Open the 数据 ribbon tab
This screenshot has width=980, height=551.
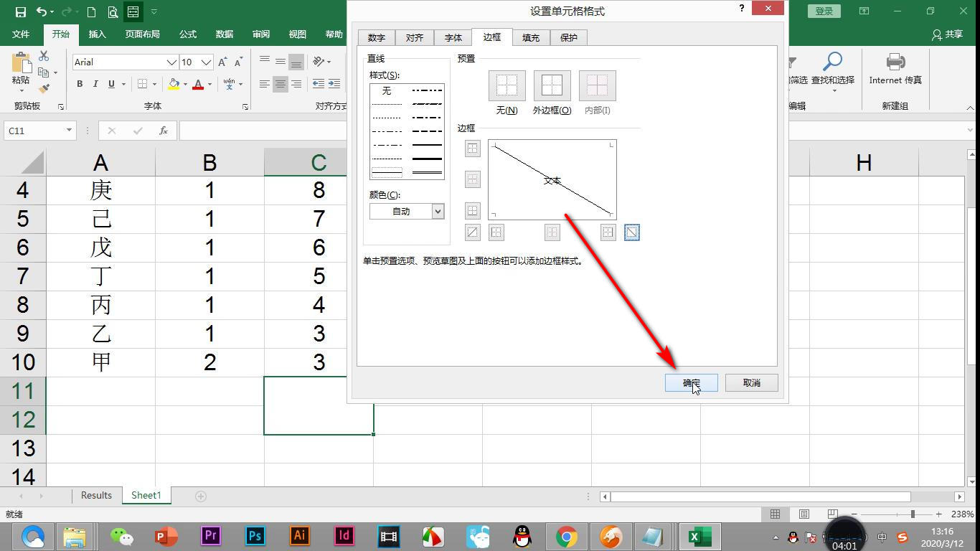[223, 34]
